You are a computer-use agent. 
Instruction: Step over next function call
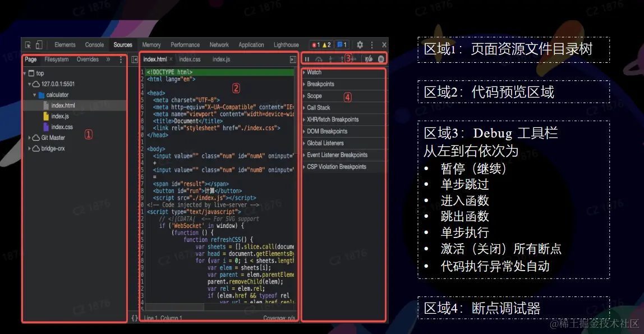[x=319, y=59]
